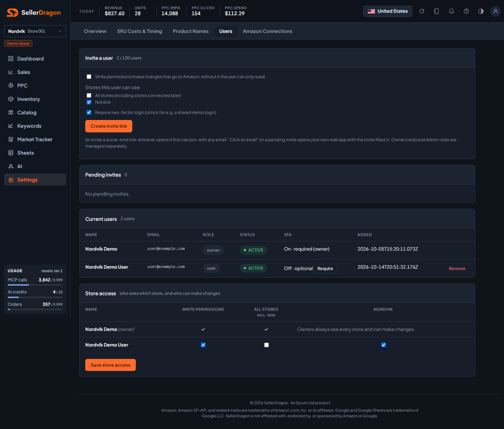Open the Amazon Connections tab
The width and height of the screenshot is (504, 429).
(x=268, y=31)
